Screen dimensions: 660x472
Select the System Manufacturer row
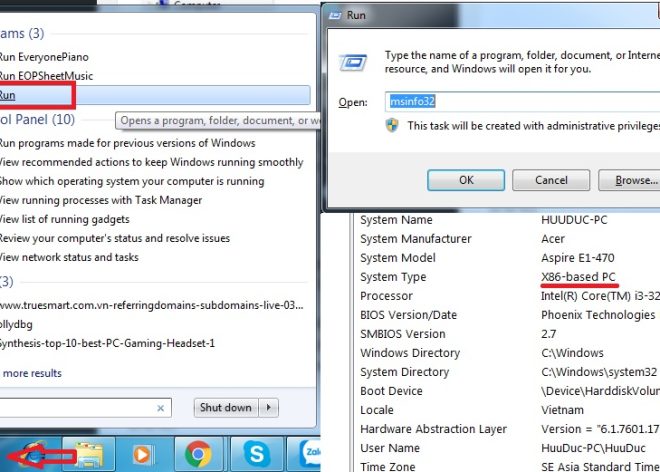(x=506, y=239)
